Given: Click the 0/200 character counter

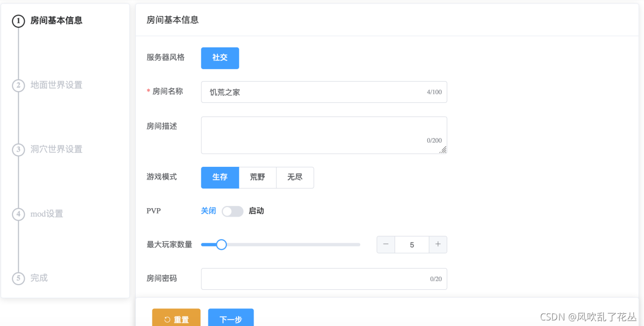Looking at the screenshot, I should [434, 141].
